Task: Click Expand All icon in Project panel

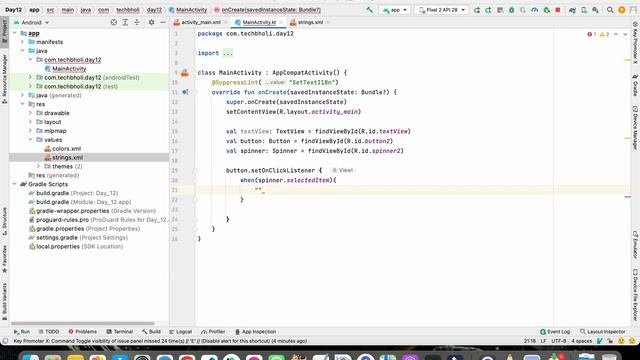Action: click(125, 22)
